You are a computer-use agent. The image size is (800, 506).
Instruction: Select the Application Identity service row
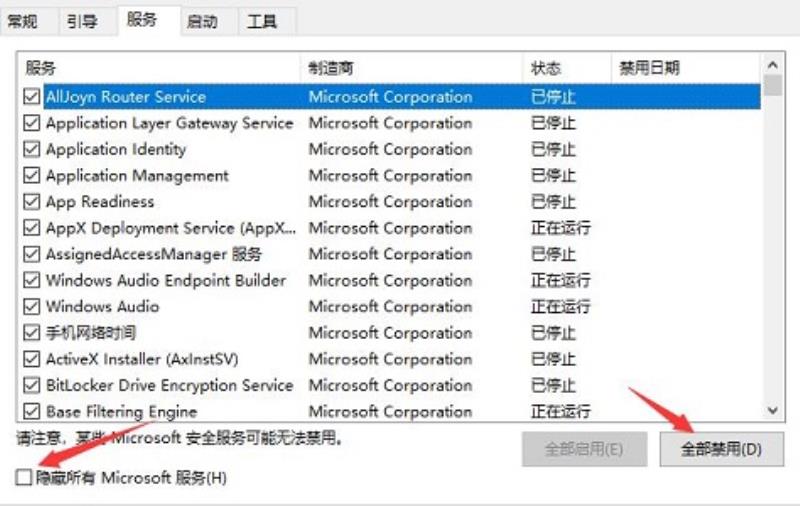tap(392, 149)
